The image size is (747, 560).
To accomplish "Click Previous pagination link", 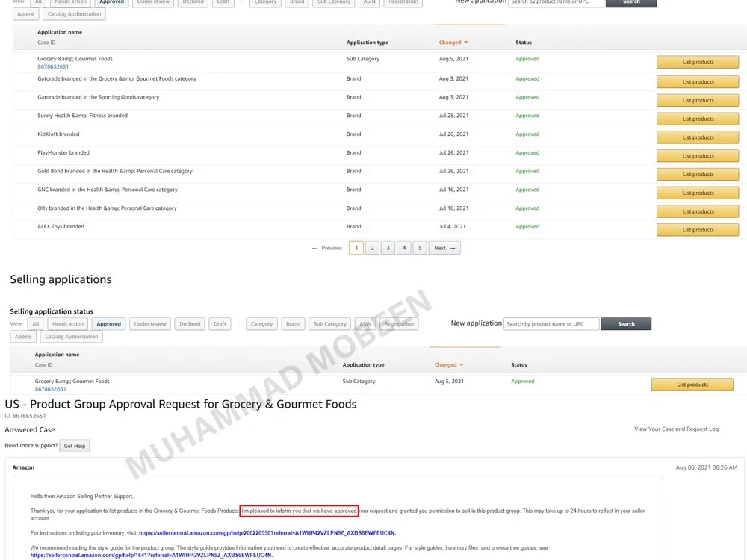I will (x=327, y=248).
